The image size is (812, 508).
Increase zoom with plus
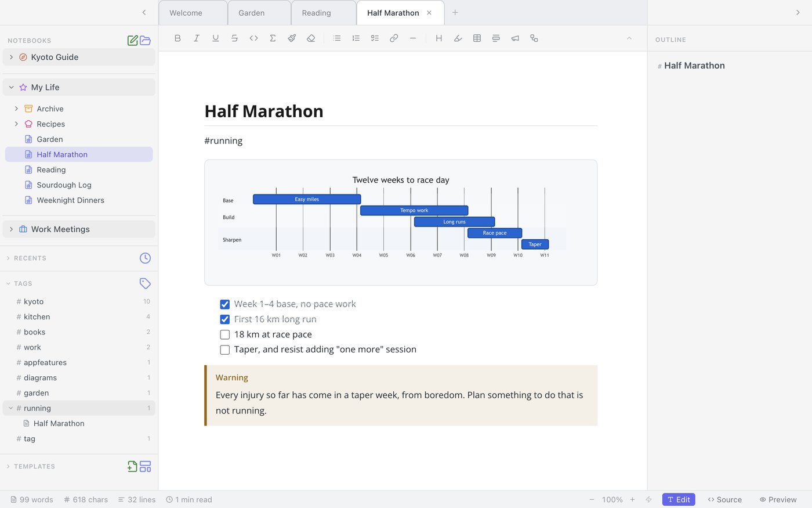click(632, 499)
